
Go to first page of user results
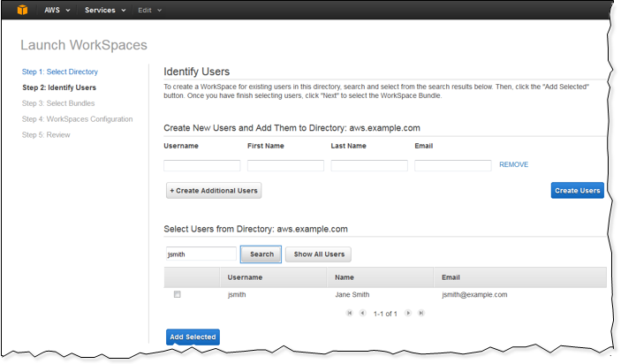pyautogui.click(x=349, y=313)
